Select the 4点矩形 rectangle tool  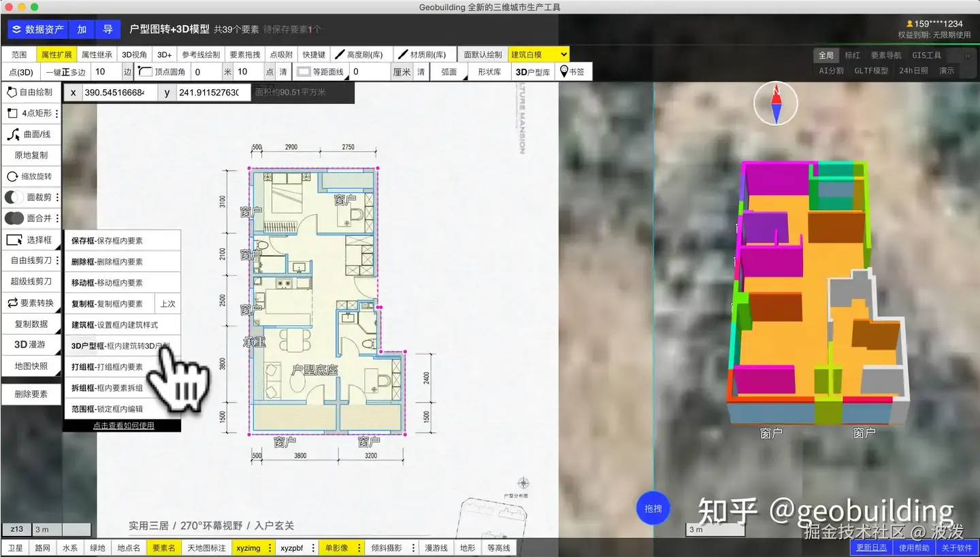[x=27, y=113]
